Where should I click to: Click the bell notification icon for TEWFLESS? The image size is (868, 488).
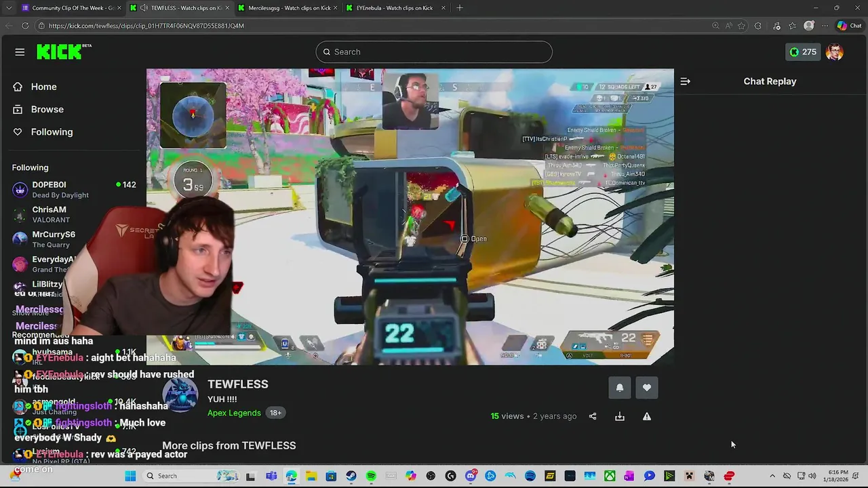click(620, 388)
